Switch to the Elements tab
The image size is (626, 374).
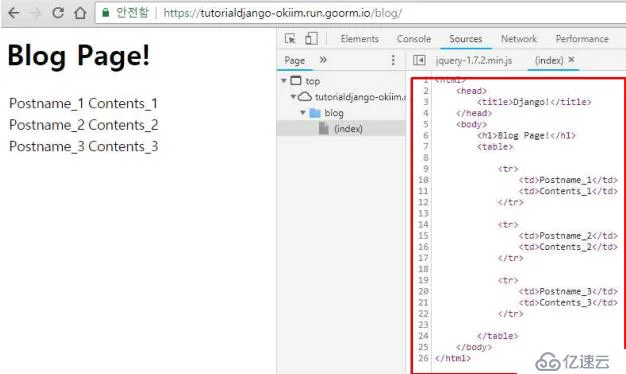click(x=359, y=39)
